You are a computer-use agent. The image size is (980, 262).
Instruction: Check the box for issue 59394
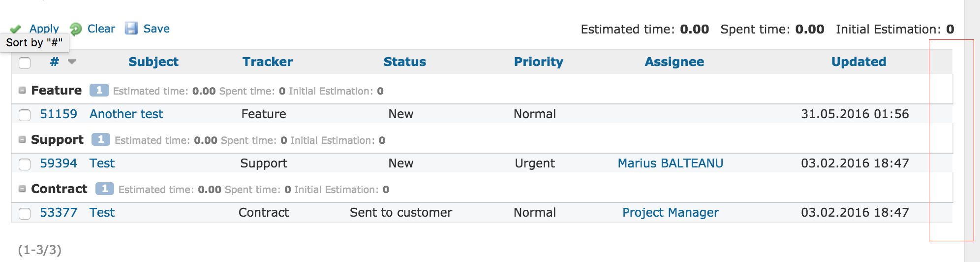point(25,164)
